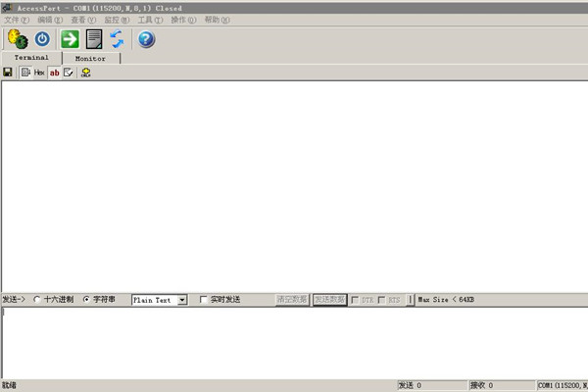The height and width of the screenshot is (392, 588).
Task: Click the green arrow send icon
Action: 70,39
